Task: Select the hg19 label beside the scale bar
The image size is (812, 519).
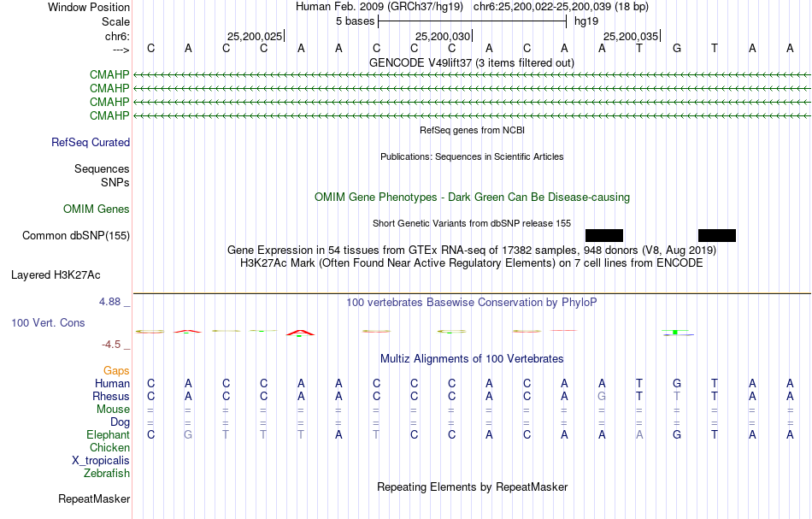Action: coord(586,21)
